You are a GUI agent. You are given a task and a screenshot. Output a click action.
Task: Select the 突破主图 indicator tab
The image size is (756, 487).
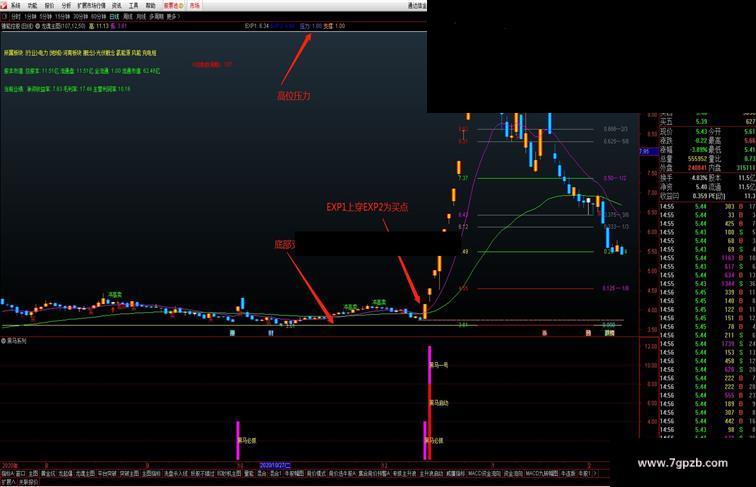pos(129,474)
